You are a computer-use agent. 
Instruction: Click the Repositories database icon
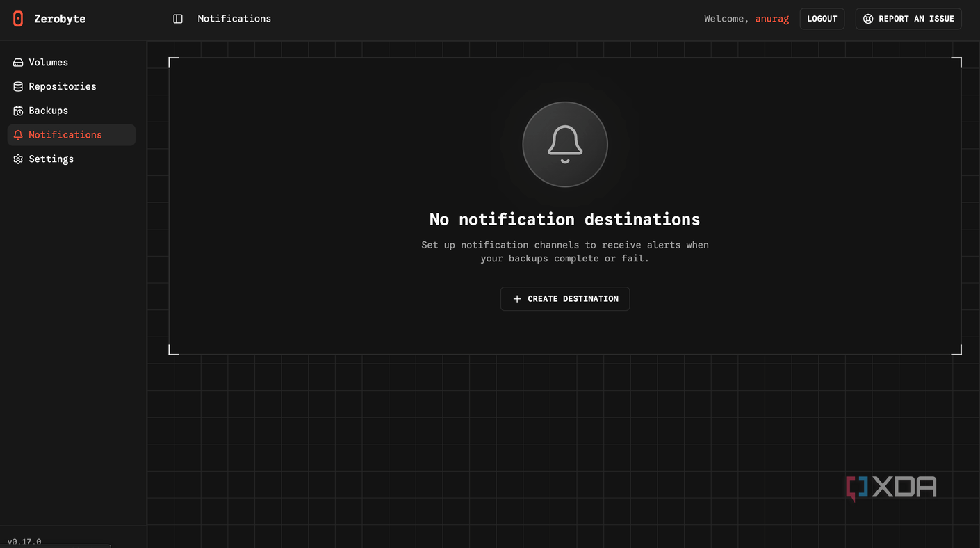point(18,87)
